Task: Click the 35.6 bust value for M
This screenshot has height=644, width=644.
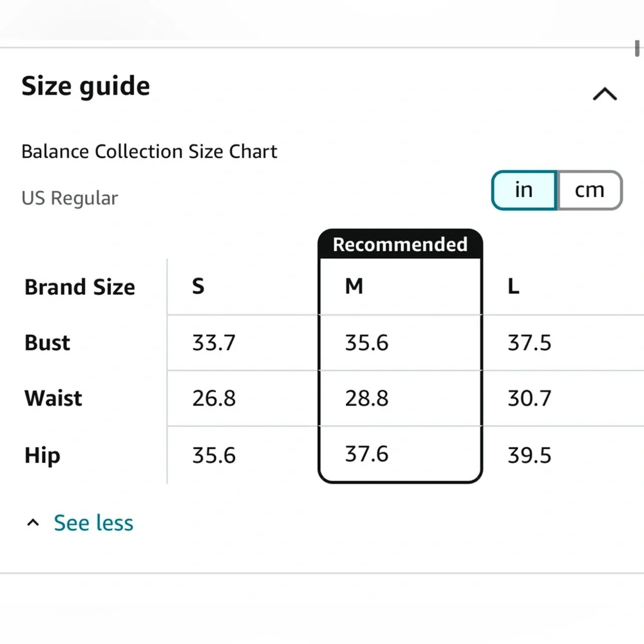Action: coord(366,343)
